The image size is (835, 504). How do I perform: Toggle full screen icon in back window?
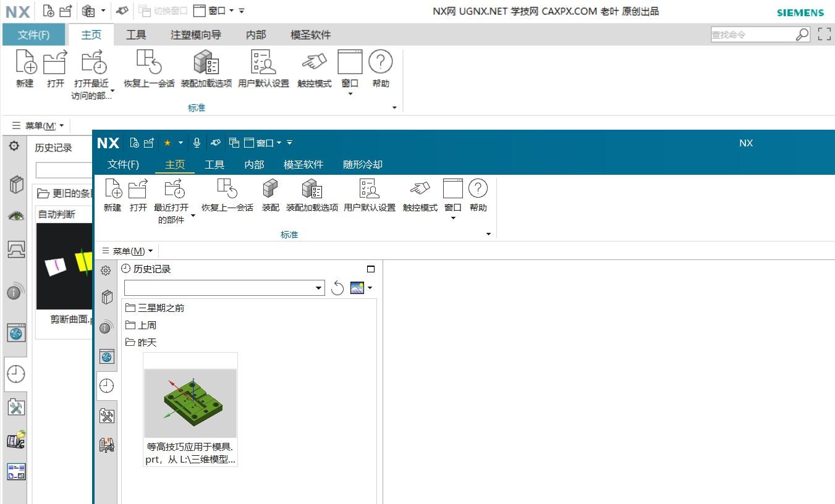point(824,35)
